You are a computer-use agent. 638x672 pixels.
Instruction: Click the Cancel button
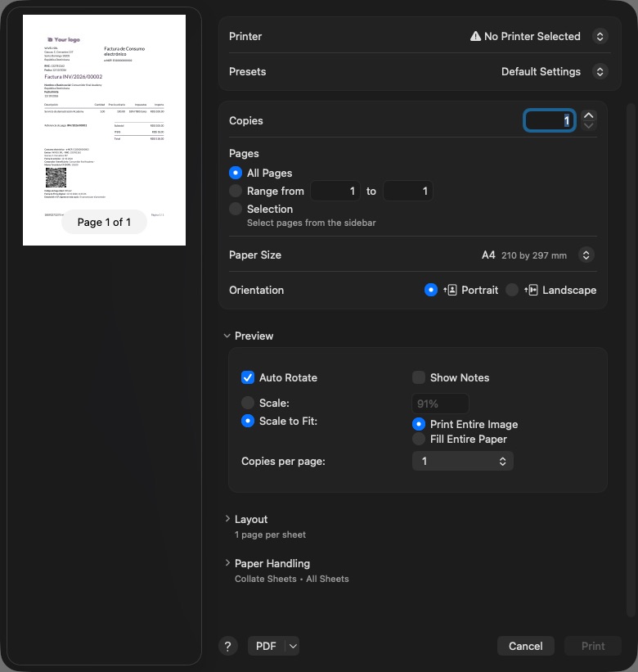tap(525, 647)
